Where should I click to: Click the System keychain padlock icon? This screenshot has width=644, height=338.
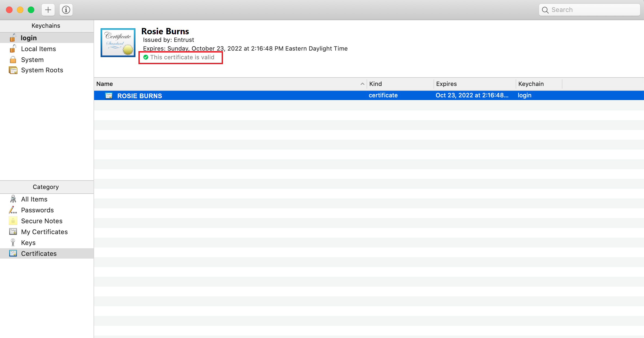(x=13, y=60)
